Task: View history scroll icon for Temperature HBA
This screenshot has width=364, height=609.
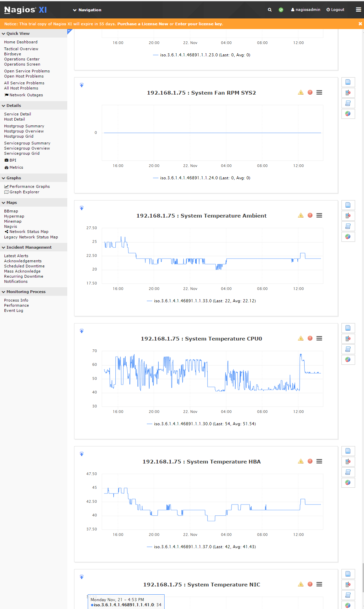Action: click(x=348, y=472)
